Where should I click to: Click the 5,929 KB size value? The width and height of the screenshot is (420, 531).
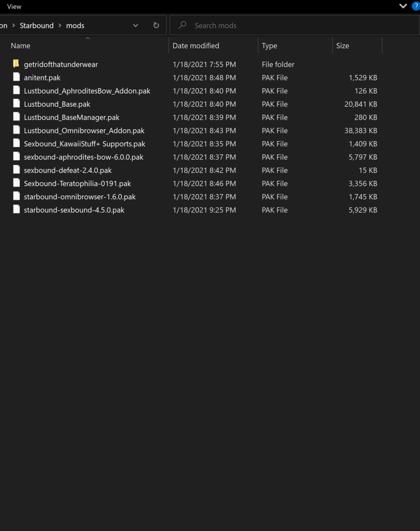click(363, 209)
